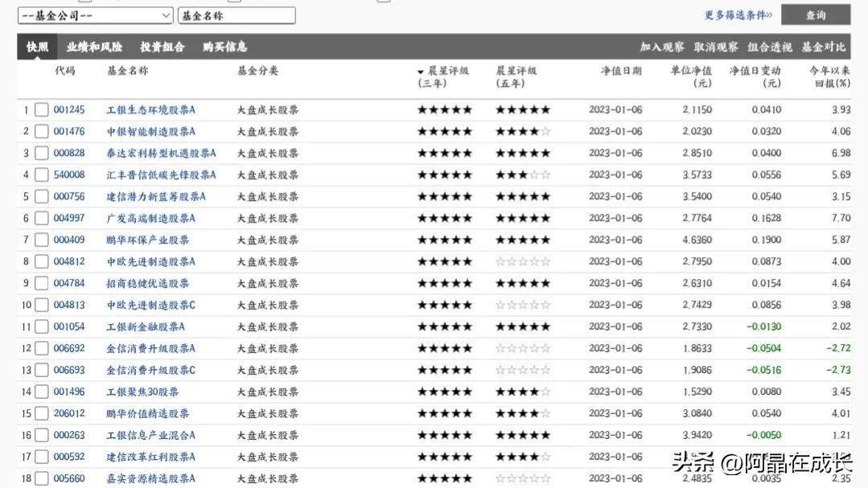Open fund link 建信改革红利股票A
Screen dimensions: 868x488
[150, 457]
